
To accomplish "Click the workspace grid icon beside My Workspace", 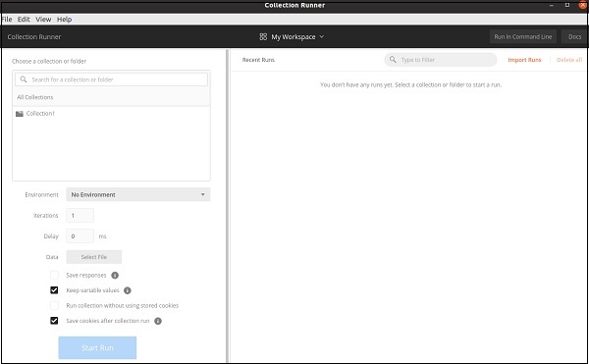I will [263, 36].
